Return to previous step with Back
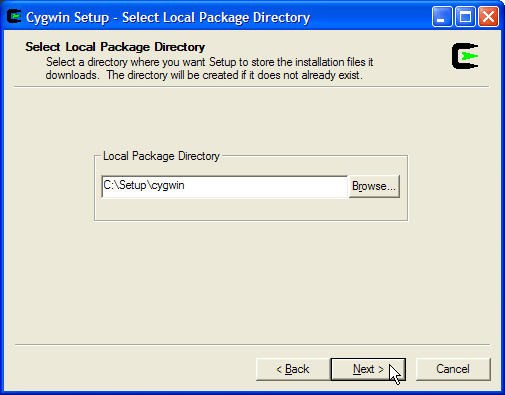This screenshot has width=505, height=395. pyautogui.click(x=293, y=369)
